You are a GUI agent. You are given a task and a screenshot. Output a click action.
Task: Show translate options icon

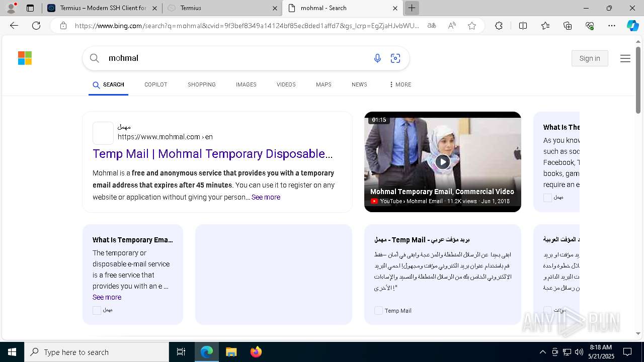click(x=432, y=26)
